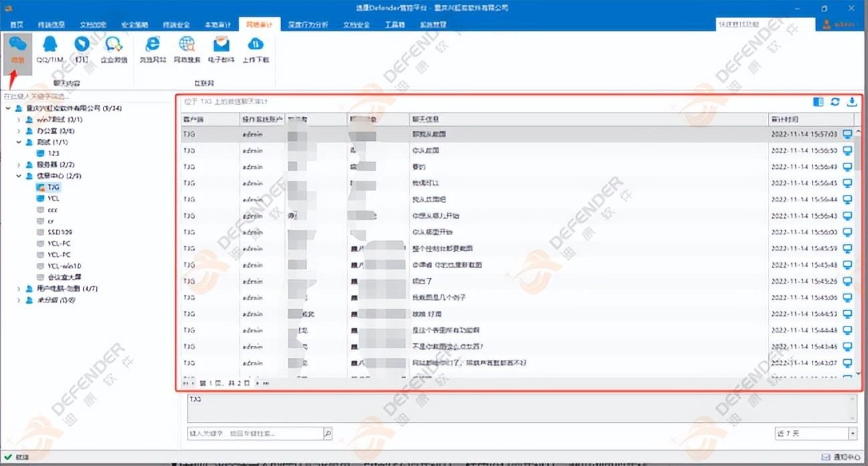Sort by the 操作系统用户 column header
This screenshot has width=868, height=466.
click(262, 119)
